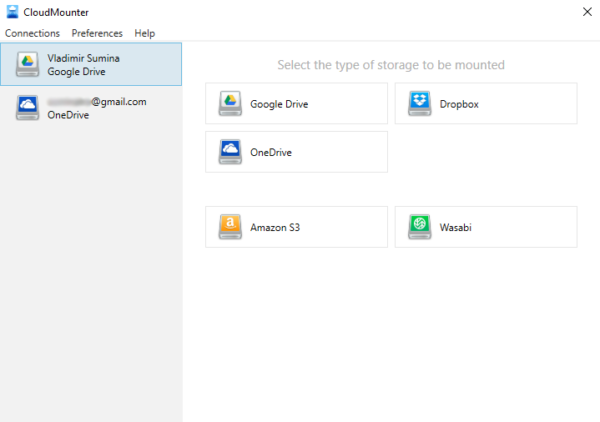Open the Help menu

144,33
